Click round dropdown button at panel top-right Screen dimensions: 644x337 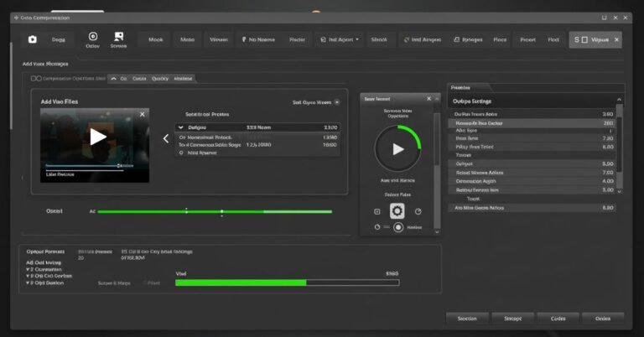(337, 102)
